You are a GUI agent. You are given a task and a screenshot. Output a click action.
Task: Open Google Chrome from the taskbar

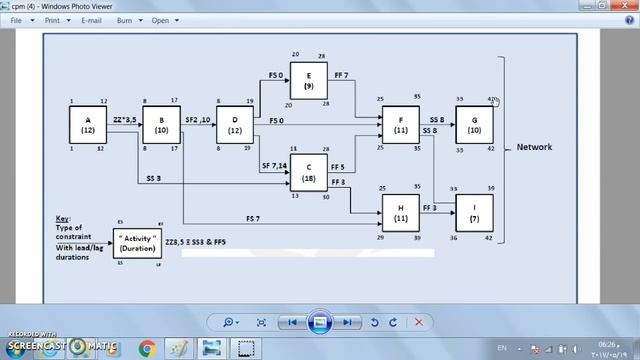point(147,349)
